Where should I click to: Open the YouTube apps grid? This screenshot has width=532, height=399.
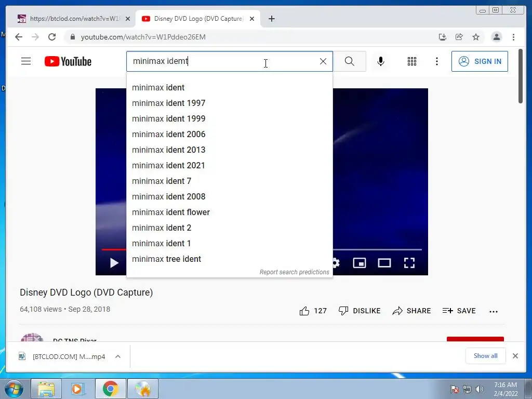tap(412, 61)
